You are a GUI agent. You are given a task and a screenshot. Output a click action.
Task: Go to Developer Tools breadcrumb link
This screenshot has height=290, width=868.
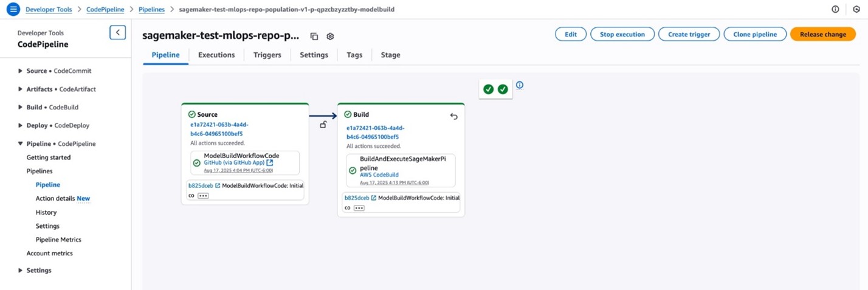pyautogui.click(x=49, y=9)
